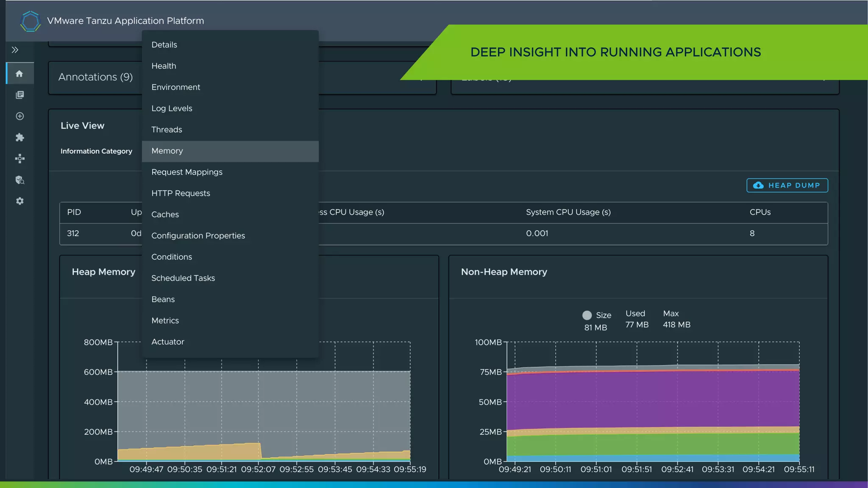
Task: Go to the Home sidebar icon
Action: tap(19, 74)
